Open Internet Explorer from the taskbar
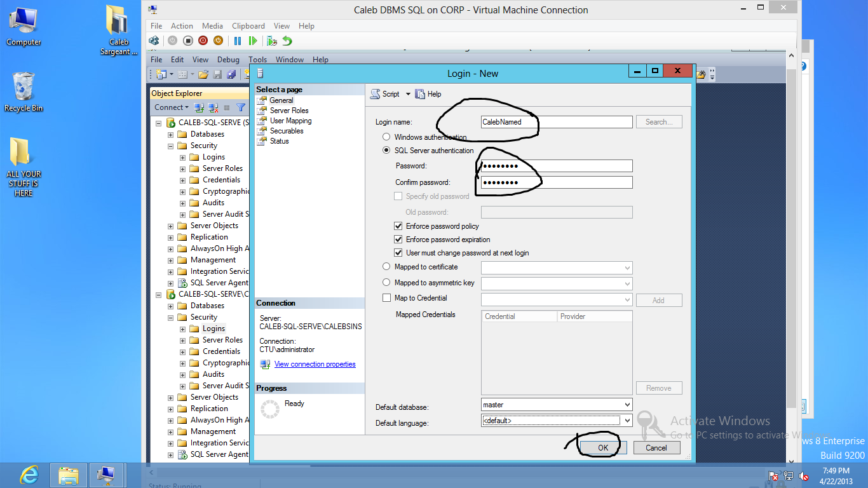 pyautogui.click(x=29, y=475)
